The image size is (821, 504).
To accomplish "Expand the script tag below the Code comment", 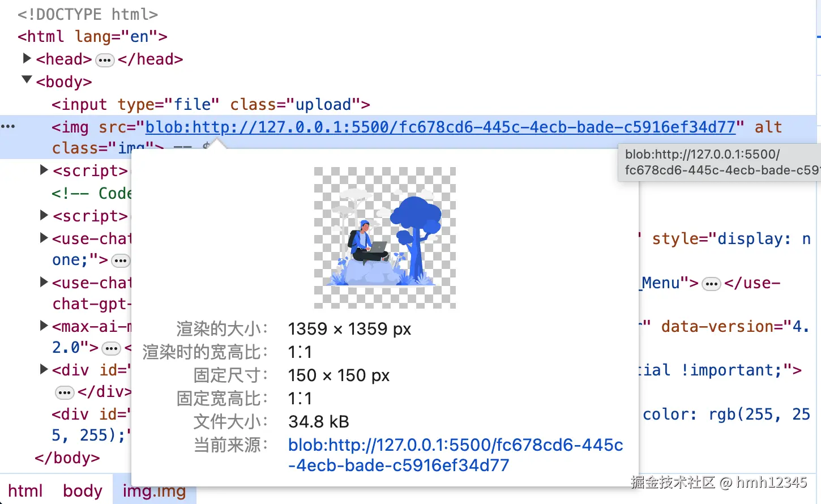I will coord(44,215).
